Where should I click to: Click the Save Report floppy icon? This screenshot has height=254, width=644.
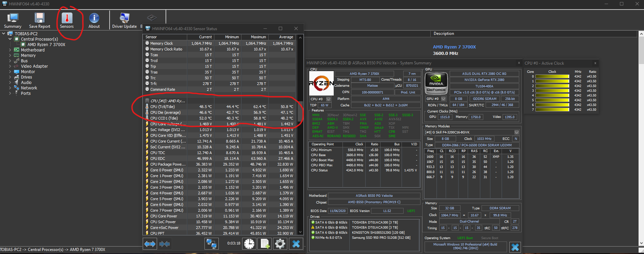tap(39, 21)
